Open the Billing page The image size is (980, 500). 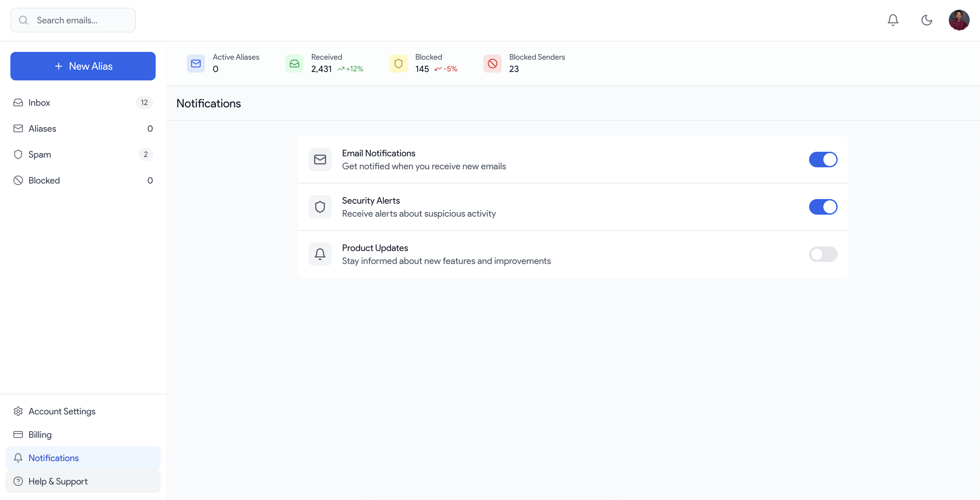(x=83, y=435)
